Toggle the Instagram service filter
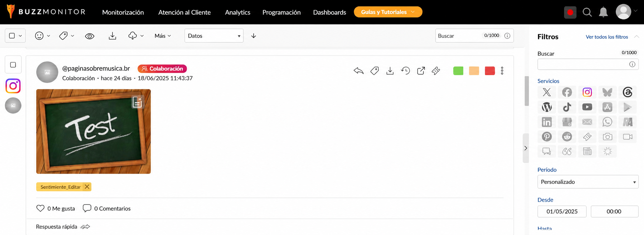The height and width of the screenshot is (235, 644). 587,92
